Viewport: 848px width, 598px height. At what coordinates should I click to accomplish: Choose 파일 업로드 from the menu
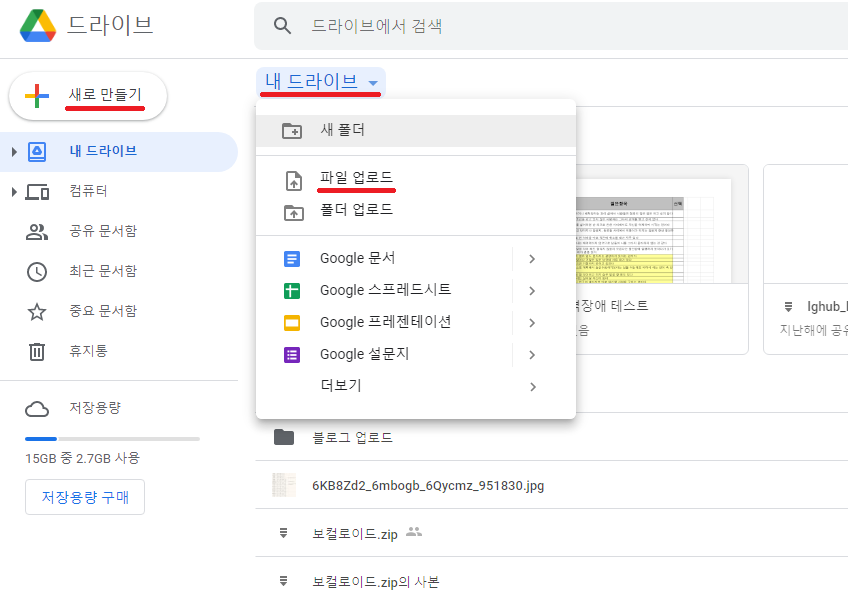[x=416, y=179]
